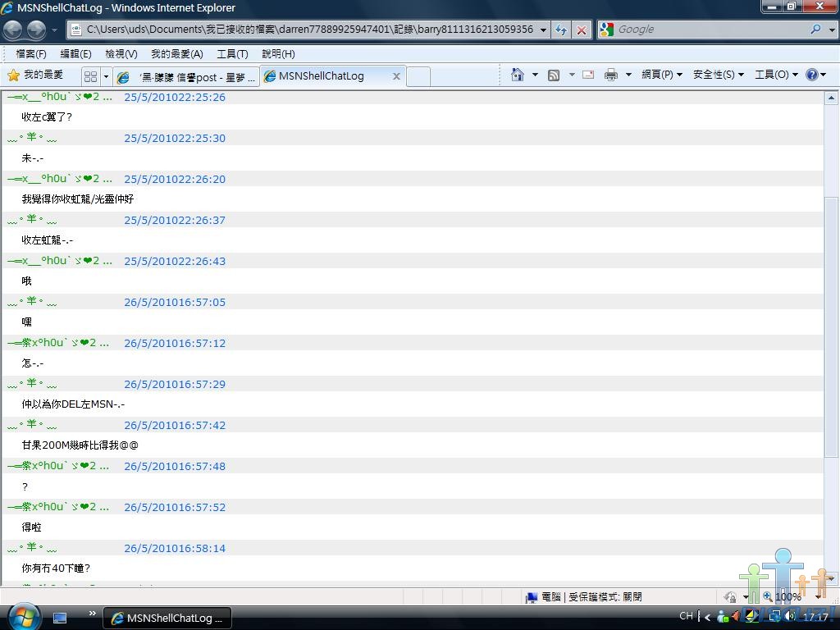Open the 網頁(P) command menu

[x=662, y=75]
